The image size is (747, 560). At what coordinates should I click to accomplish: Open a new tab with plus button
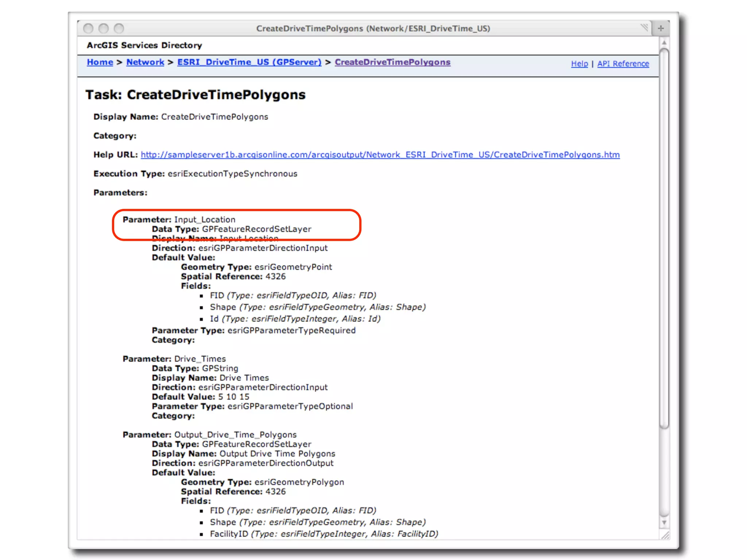tap(661, 28)
